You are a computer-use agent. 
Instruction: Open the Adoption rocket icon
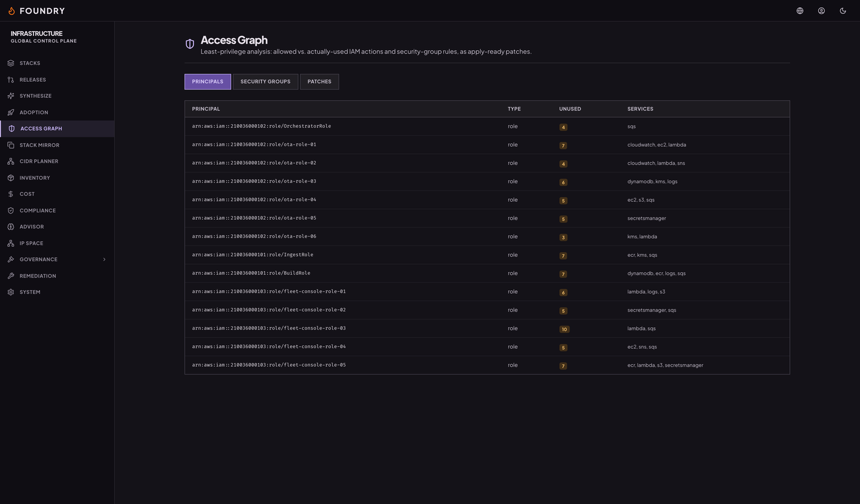pos(11,112)
